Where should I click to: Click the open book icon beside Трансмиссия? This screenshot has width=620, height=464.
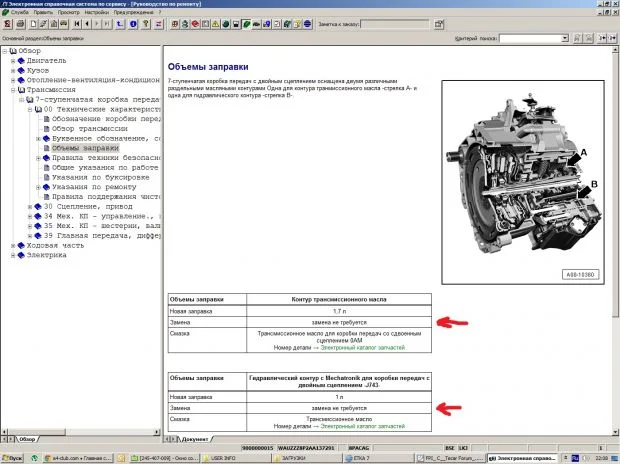coord(21,90)
